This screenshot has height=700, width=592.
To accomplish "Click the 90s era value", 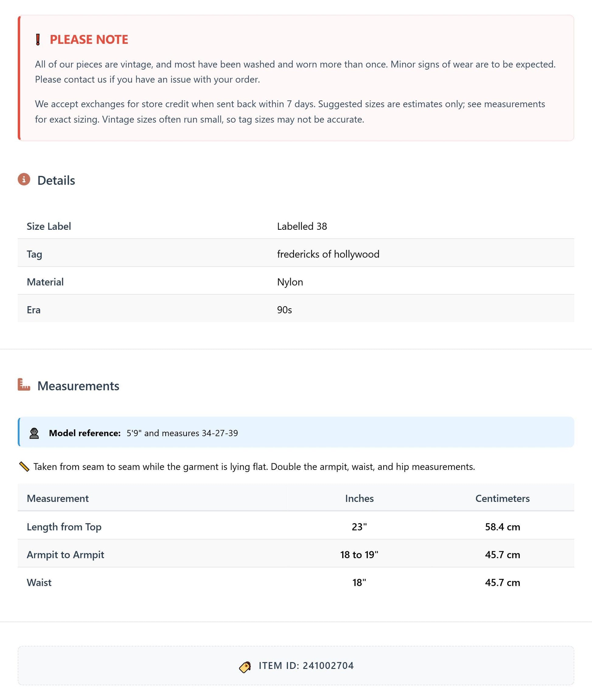I will coord(284,310).
